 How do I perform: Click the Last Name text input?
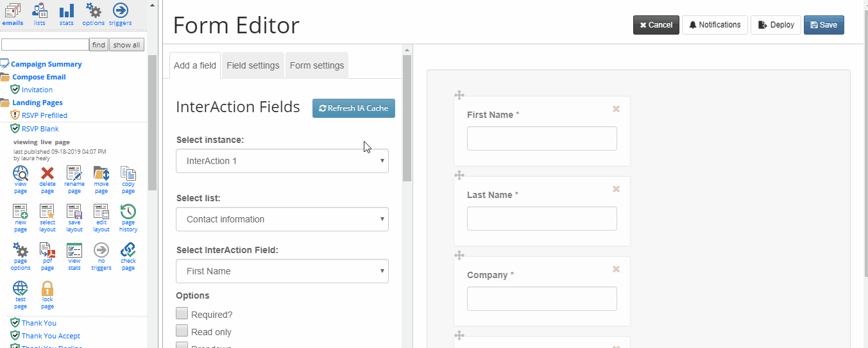point(542,219)
